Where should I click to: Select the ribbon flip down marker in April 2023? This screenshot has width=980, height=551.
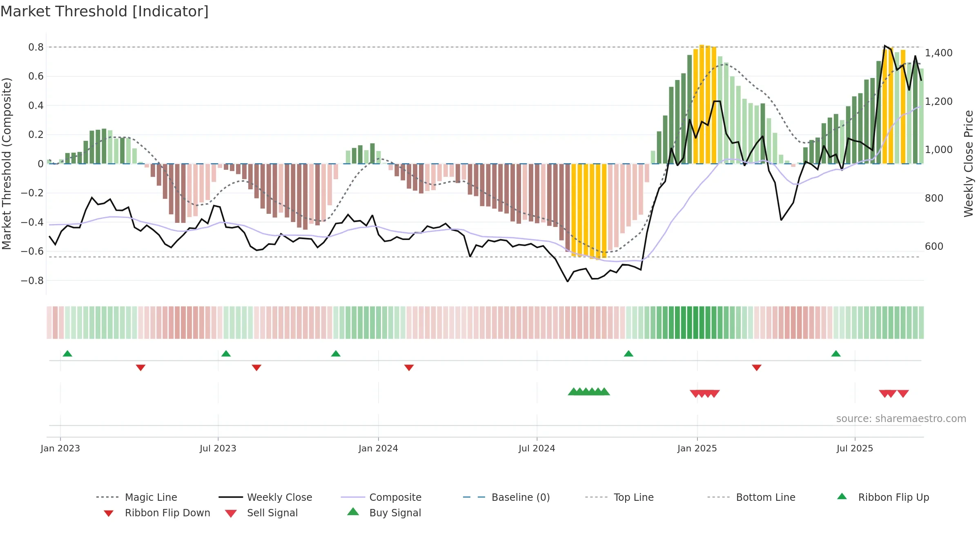coord(140,368)
